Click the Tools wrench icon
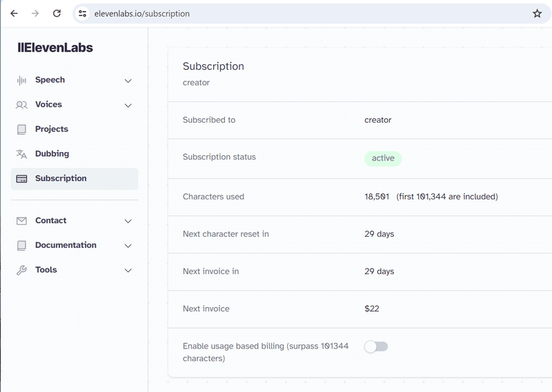Viewport: 552px width, 392px height. pos(21,271)
